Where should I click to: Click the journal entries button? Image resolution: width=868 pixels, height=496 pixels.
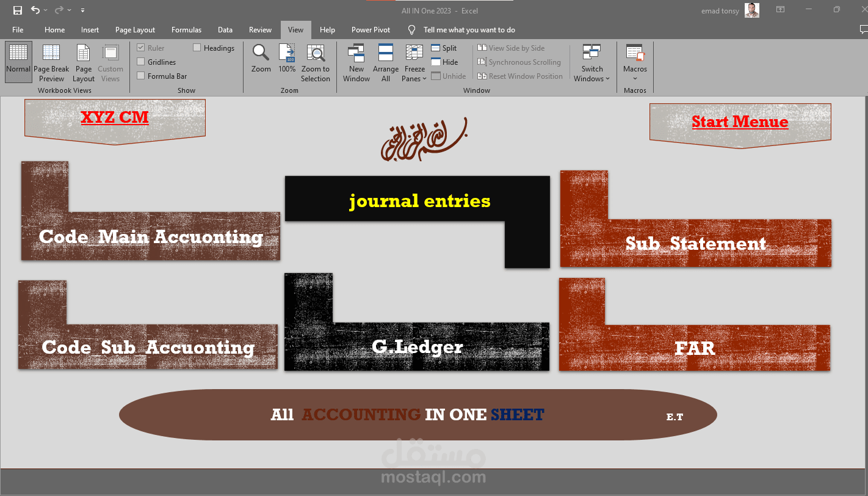(419, 201)
